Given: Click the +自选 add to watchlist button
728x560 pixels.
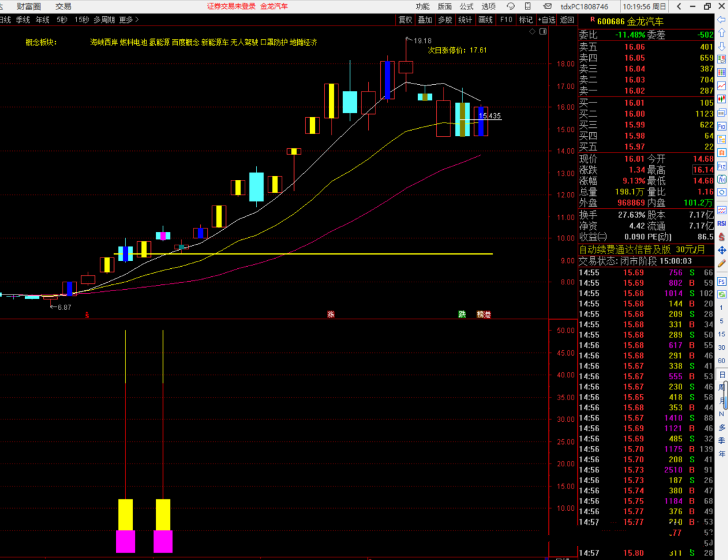Looking at the screenshot, I should tap(547, 20).
